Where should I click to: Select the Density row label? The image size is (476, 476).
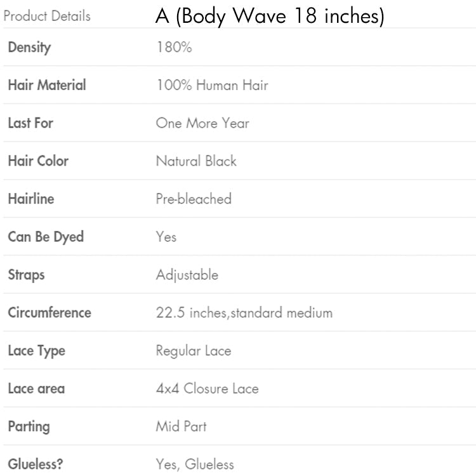(29, 47)
